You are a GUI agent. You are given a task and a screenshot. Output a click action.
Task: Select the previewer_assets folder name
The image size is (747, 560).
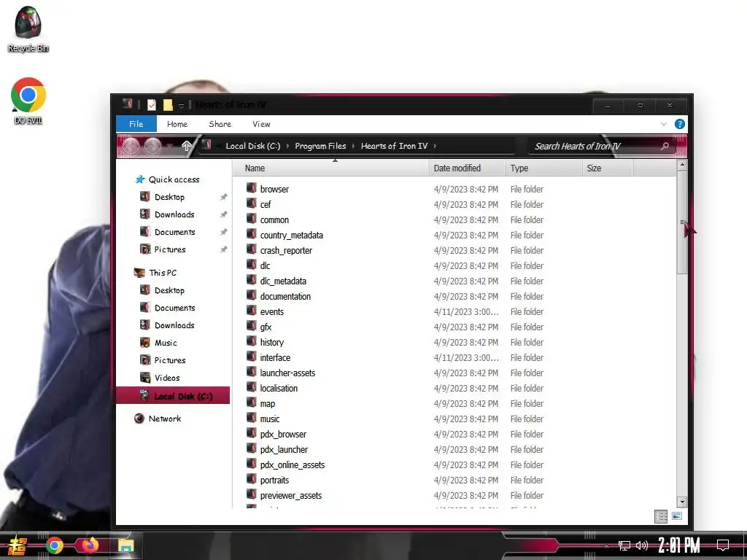pos(291,495)
